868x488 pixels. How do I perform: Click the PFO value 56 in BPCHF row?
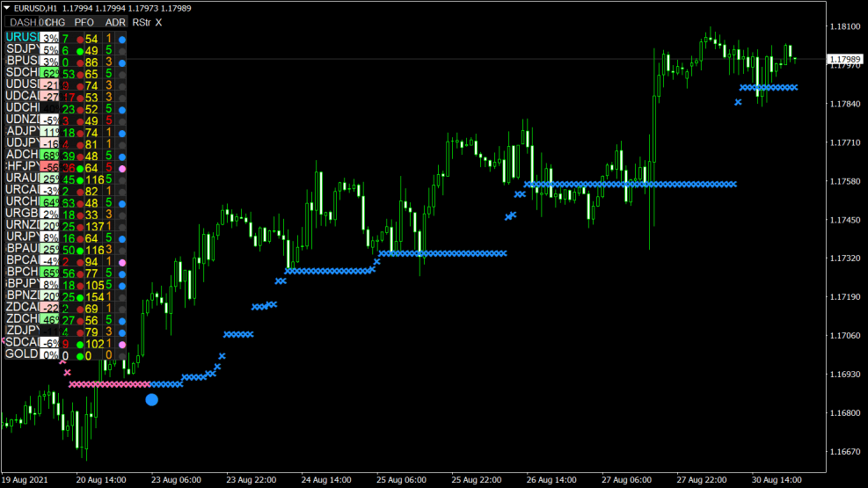click(69, 273)
